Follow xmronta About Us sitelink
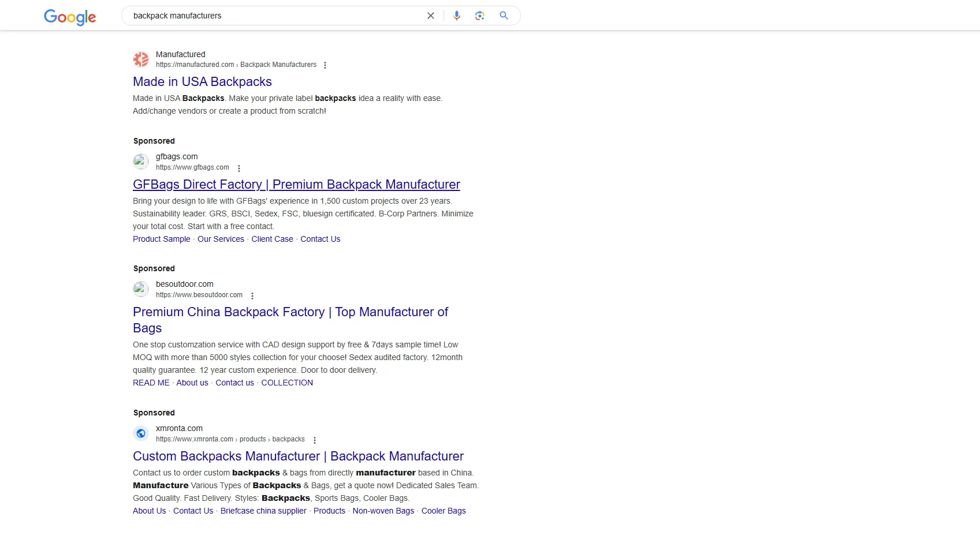This screenshot has width=980, height=543. [149, 511]
